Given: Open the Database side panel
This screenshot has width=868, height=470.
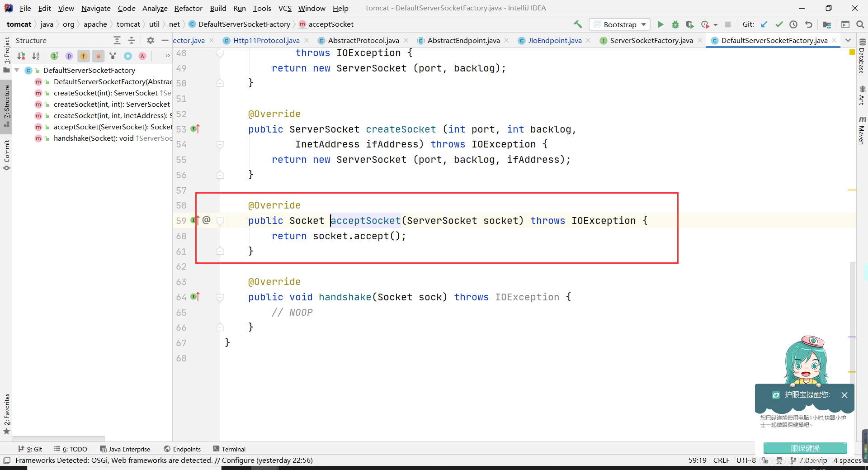Looking at the screenshot, I should point(862,57).
